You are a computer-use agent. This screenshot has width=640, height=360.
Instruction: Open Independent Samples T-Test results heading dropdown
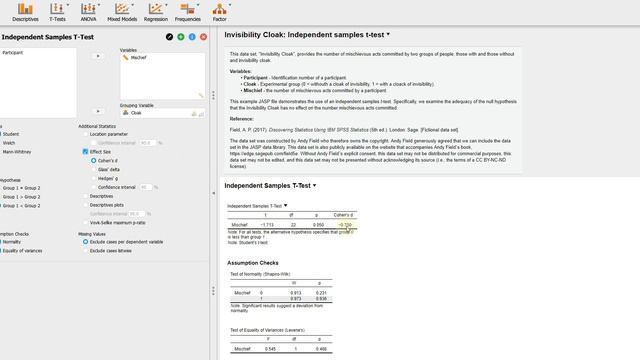[314, 185]
